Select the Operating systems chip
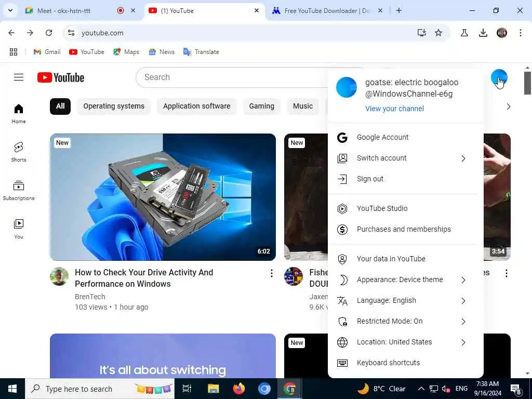This screenshot has width=532, height=399. pyautogui.click(x=114, y=106)
